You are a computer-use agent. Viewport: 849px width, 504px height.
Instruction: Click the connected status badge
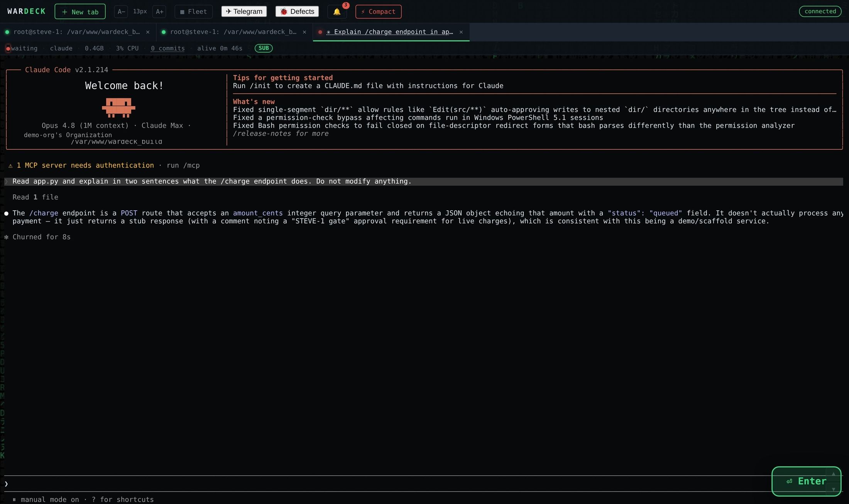820,11
